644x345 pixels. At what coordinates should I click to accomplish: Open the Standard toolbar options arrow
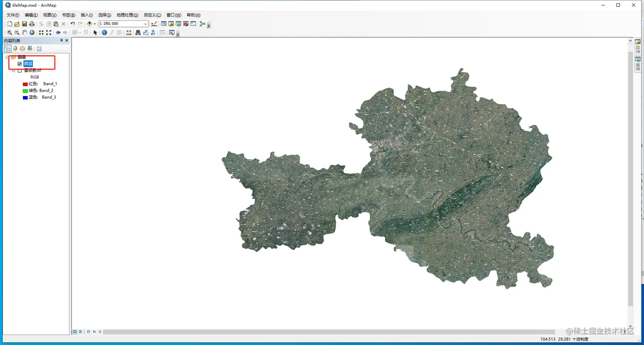(x=209, y=25)
